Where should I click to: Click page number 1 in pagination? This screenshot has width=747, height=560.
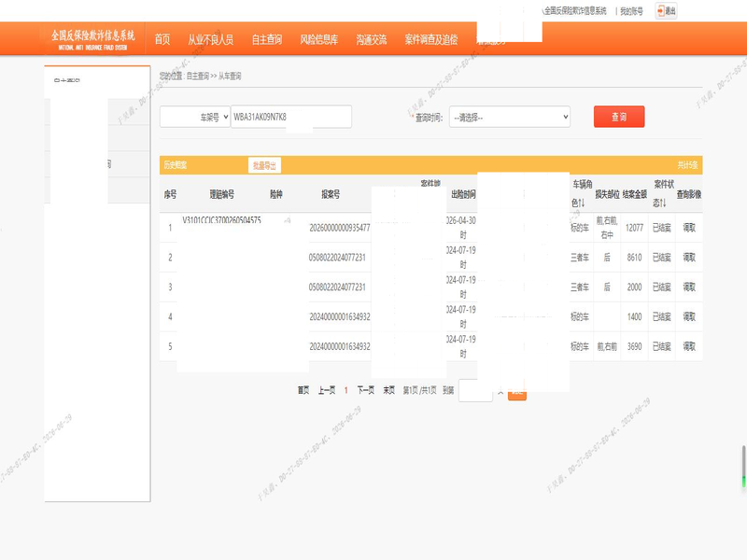345,390
